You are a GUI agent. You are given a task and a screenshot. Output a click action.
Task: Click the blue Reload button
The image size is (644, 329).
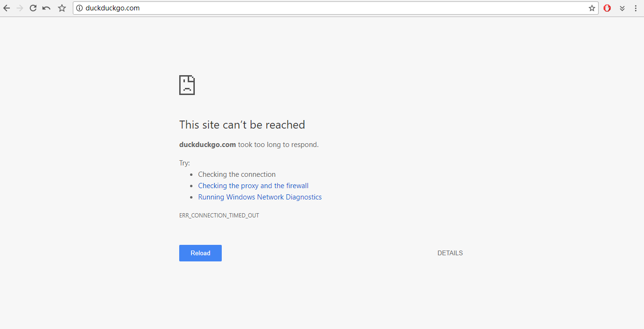coord(200,253)
